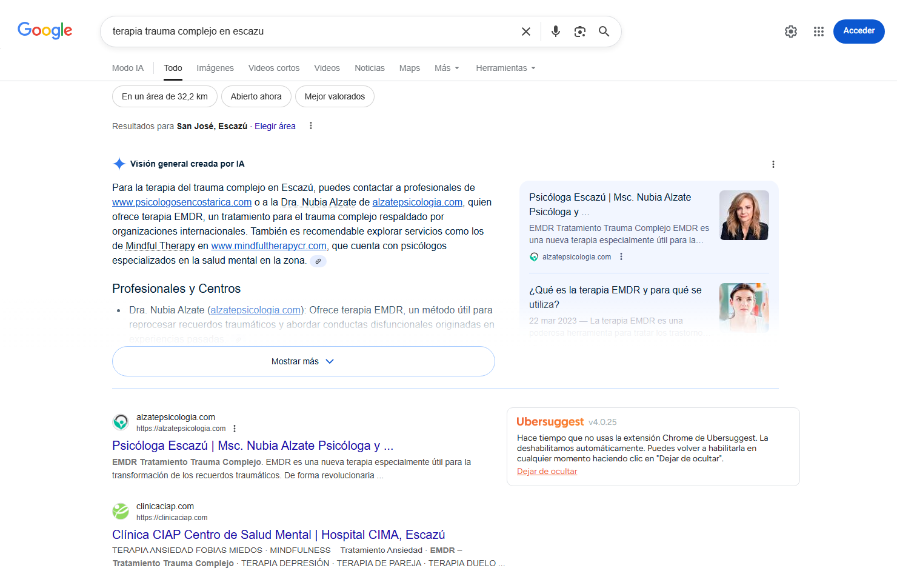Expand AI overview with 'Mostrar más'
Viewport: 897px width, 588px height.
tap(303, 361)
